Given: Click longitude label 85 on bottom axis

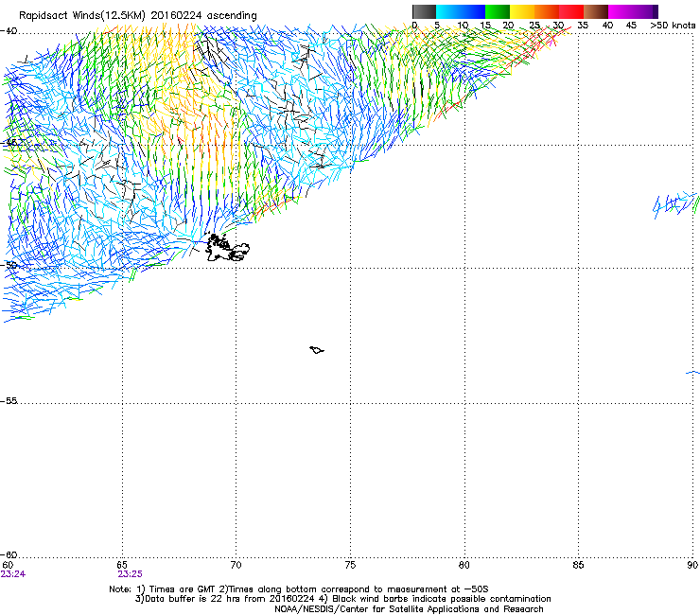Looking at the screenshot, I should point(578,565).
